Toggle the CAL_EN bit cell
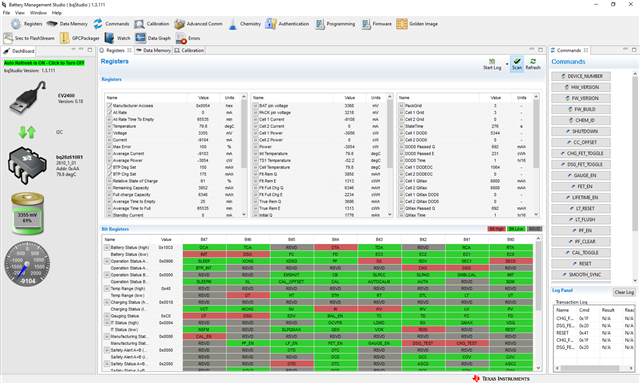The image size is (640, 384). pyautogui.click(x=204, y=336)
